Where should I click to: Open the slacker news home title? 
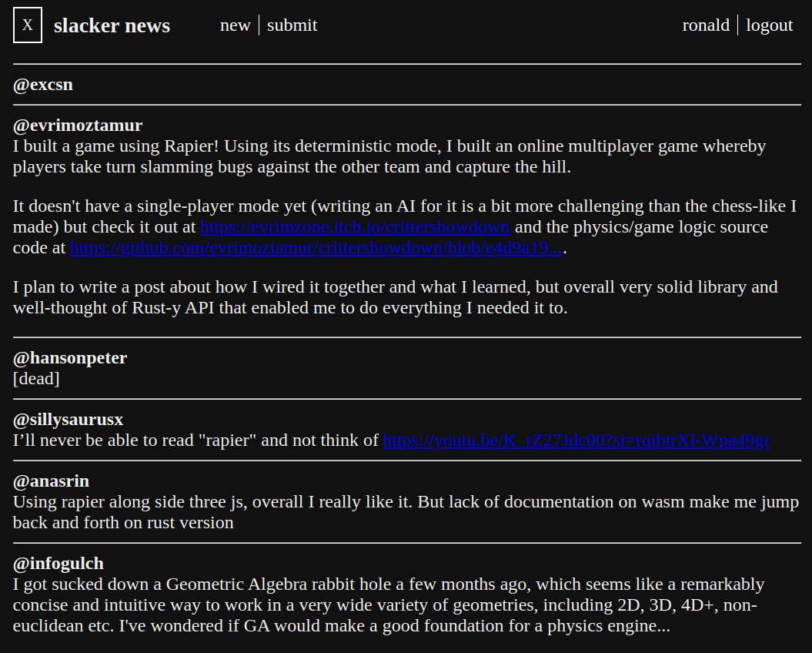(112, 25)
